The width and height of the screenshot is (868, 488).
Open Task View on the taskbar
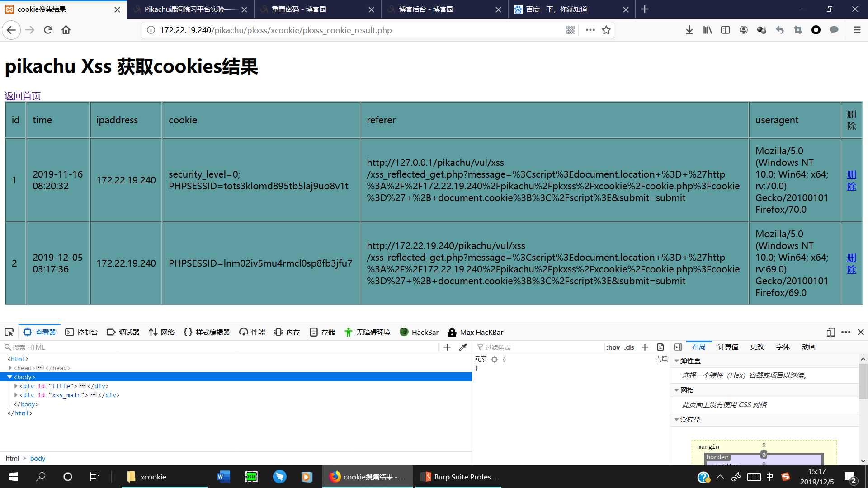point(94,477)
